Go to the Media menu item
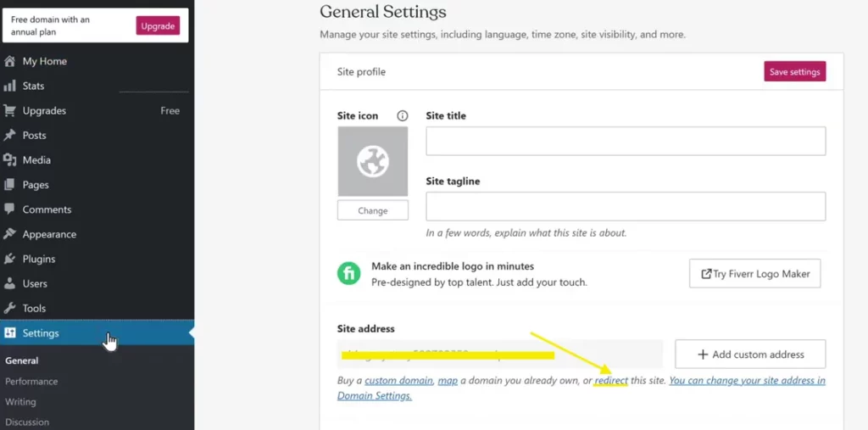 [97, 159]
